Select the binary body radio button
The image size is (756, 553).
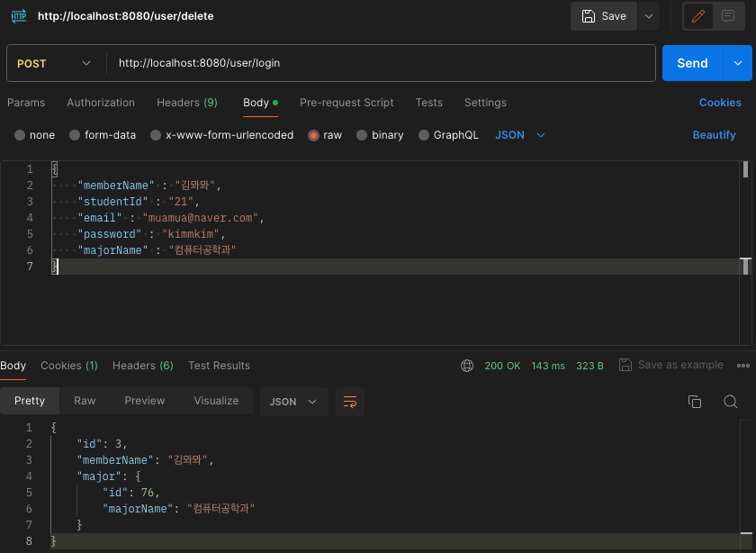pyautogui.click(x=362, y=135)
